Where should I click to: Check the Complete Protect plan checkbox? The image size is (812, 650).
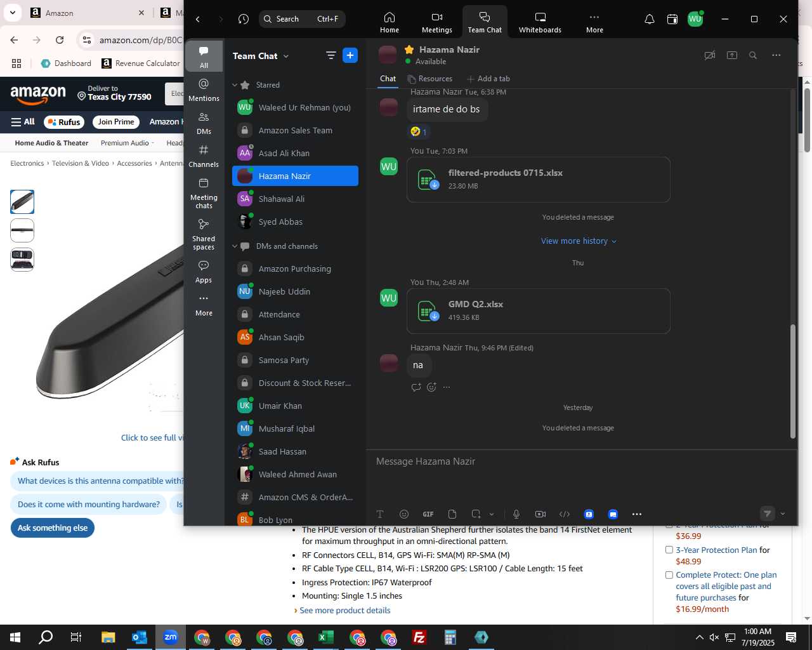pyautogui.click(x=669, y=574)
